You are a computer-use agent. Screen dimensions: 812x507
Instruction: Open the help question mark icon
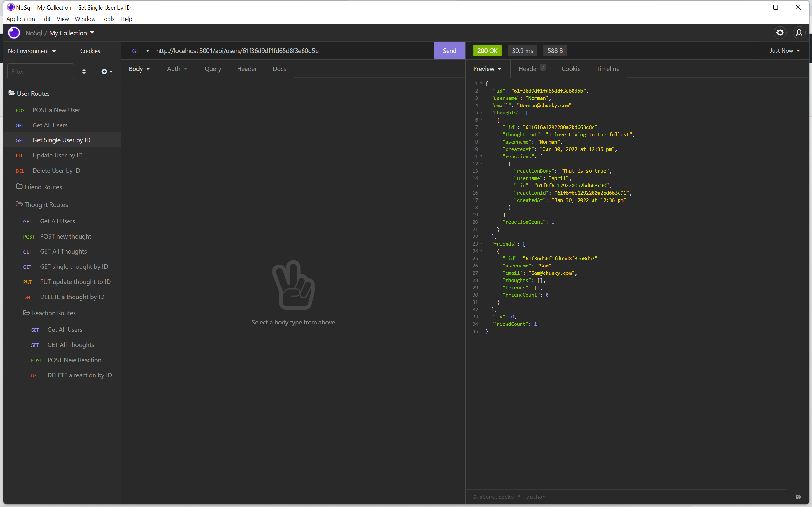click(798, 497)
